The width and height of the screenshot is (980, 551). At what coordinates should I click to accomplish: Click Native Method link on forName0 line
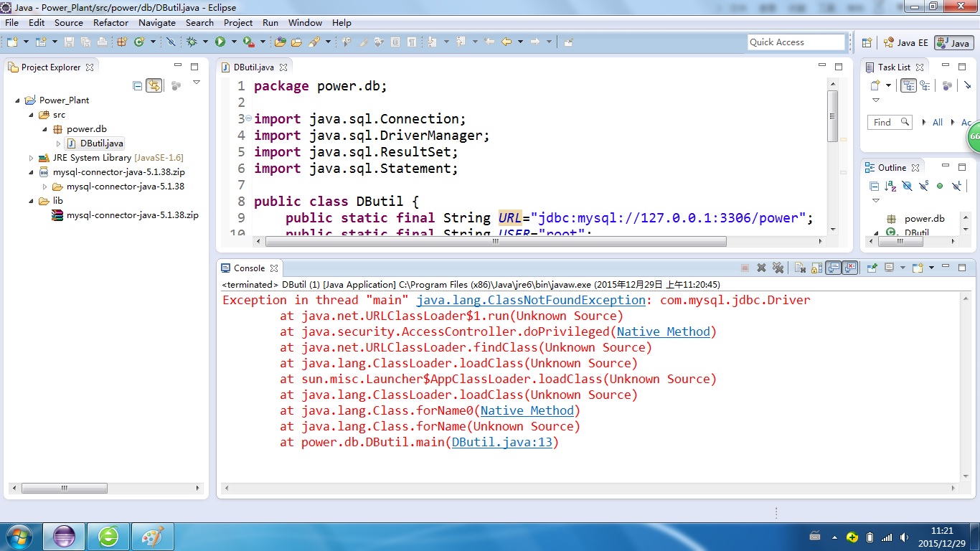point(527,410)
